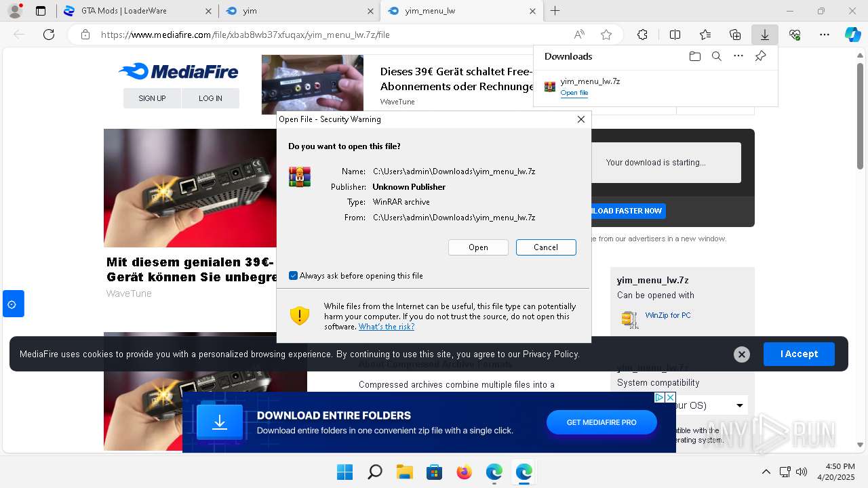Refresh the current page
868x488 pixels.
pyautogui.click(x=49, y=35)
